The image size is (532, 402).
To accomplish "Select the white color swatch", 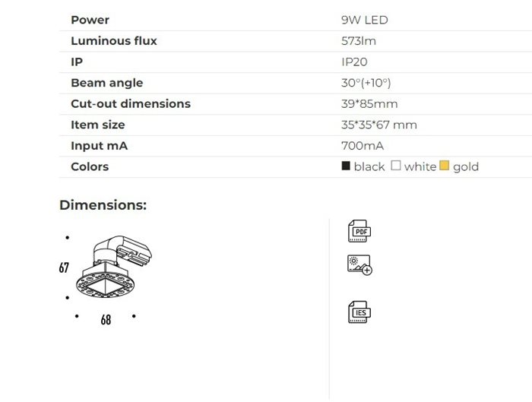I will coord(395,166).
